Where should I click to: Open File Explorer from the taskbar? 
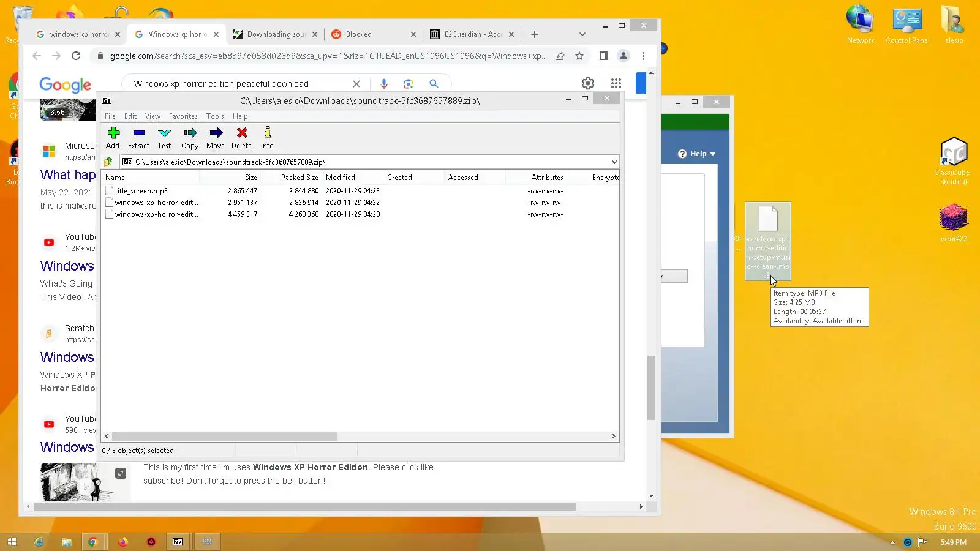pyautogui.click(x=66, y=542)
